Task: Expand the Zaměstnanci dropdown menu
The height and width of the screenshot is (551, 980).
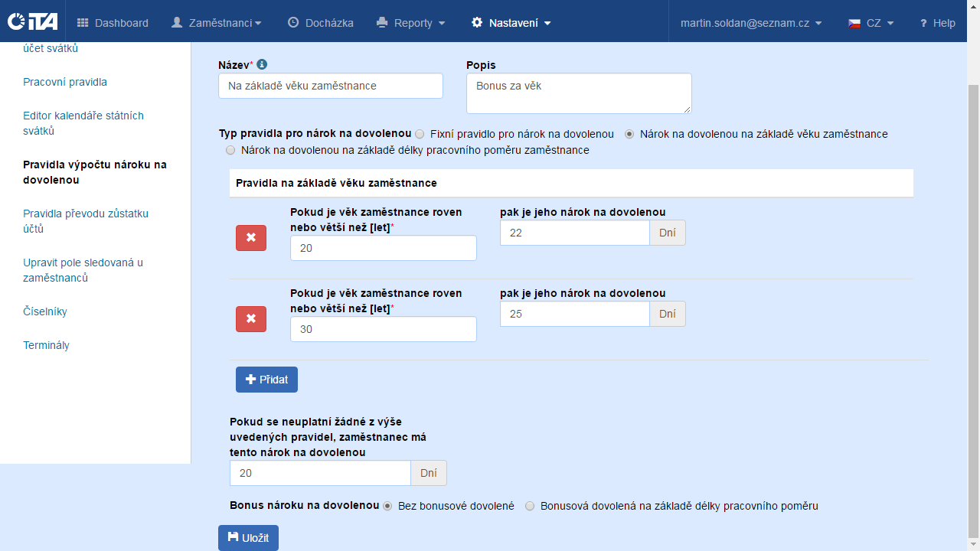Action: click(217, 23)
